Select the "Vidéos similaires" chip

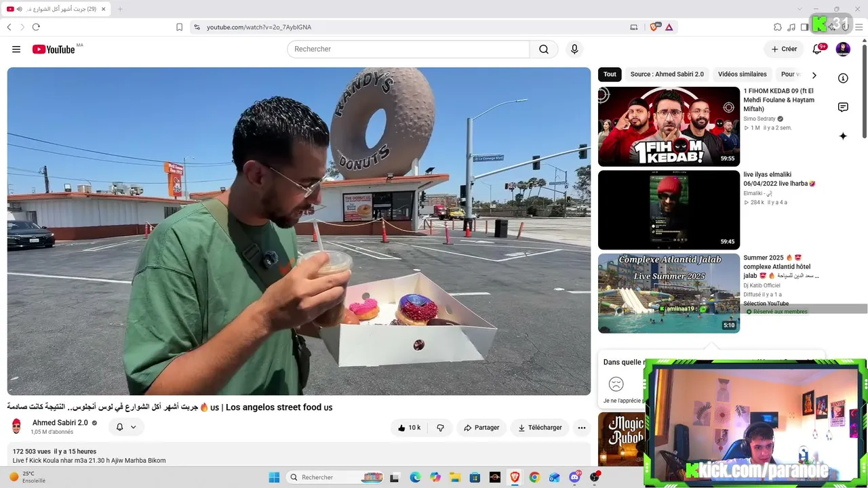pyautogui.click(x=743, y=75)
